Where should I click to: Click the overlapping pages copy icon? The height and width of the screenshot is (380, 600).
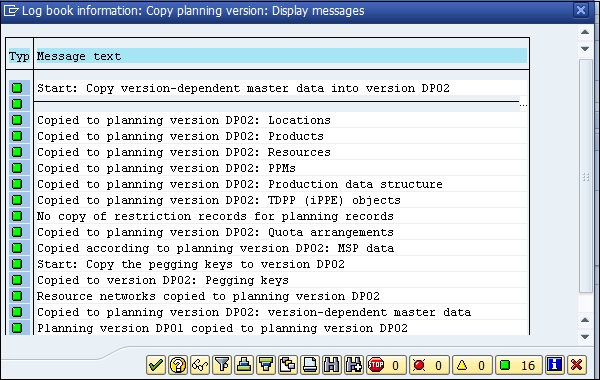[x=288, y=365]
